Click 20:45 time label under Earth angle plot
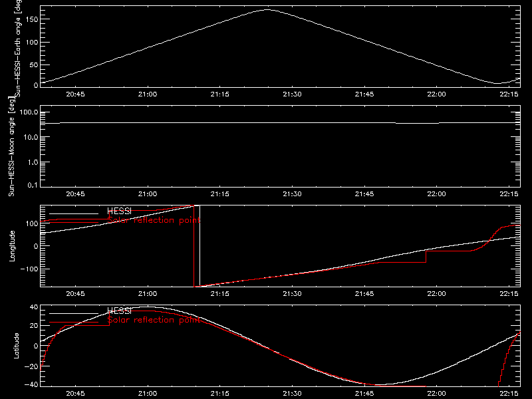 pyautogui.click(x=75, y=94)
